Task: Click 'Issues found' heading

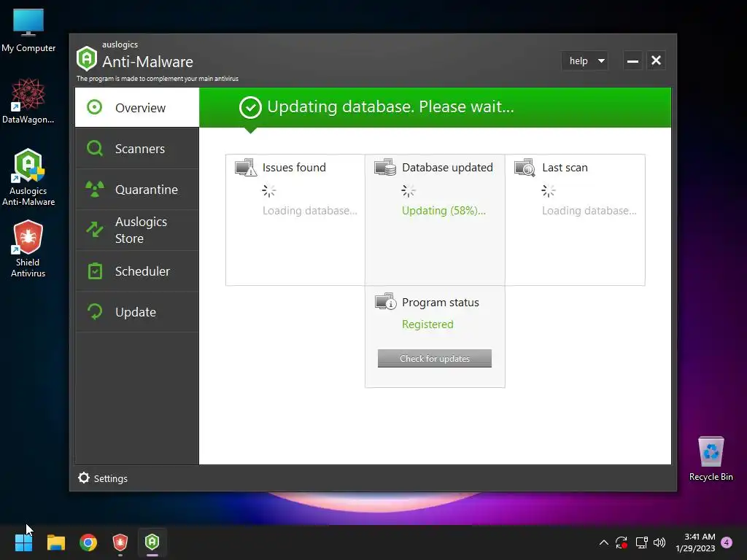Action: 294,168
